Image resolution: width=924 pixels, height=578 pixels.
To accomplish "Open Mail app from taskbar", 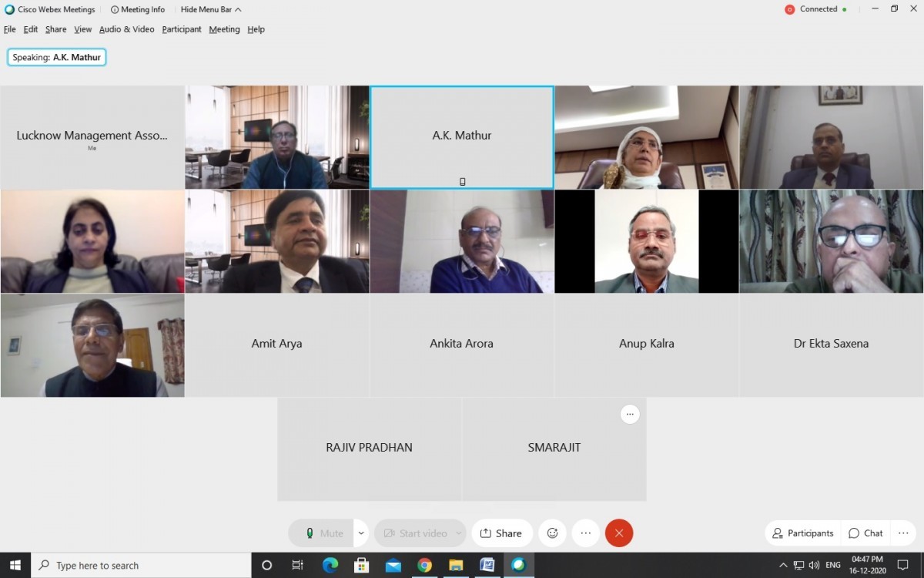I will 393,565.
